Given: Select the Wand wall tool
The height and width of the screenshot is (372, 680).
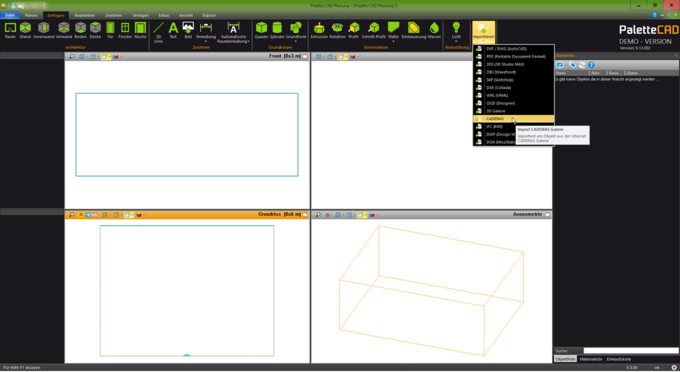Looking at the screenshot, I should (25, 30).
